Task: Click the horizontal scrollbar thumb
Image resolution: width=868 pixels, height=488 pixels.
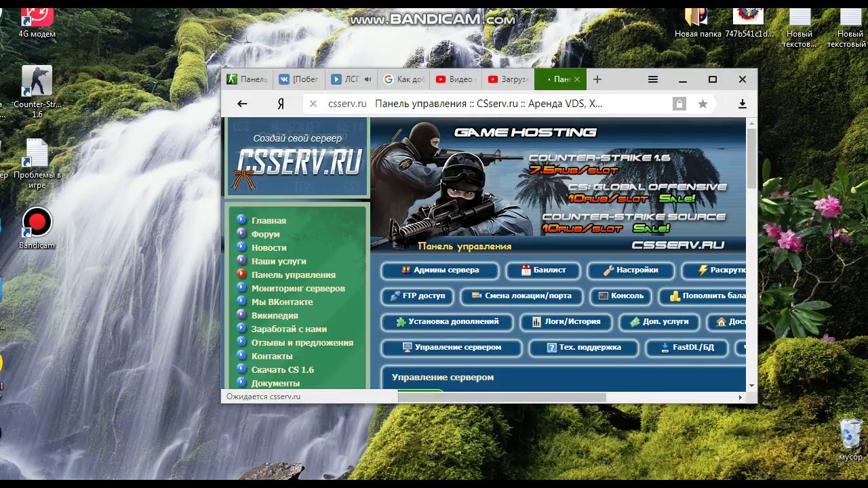Action: point(502,397)
